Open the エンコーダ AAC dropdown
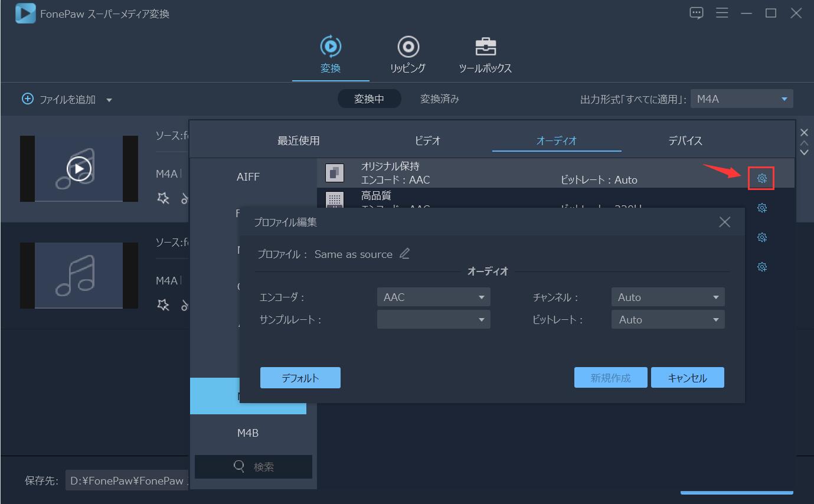The width and height of the screenshot is (814, 504). 433,297
